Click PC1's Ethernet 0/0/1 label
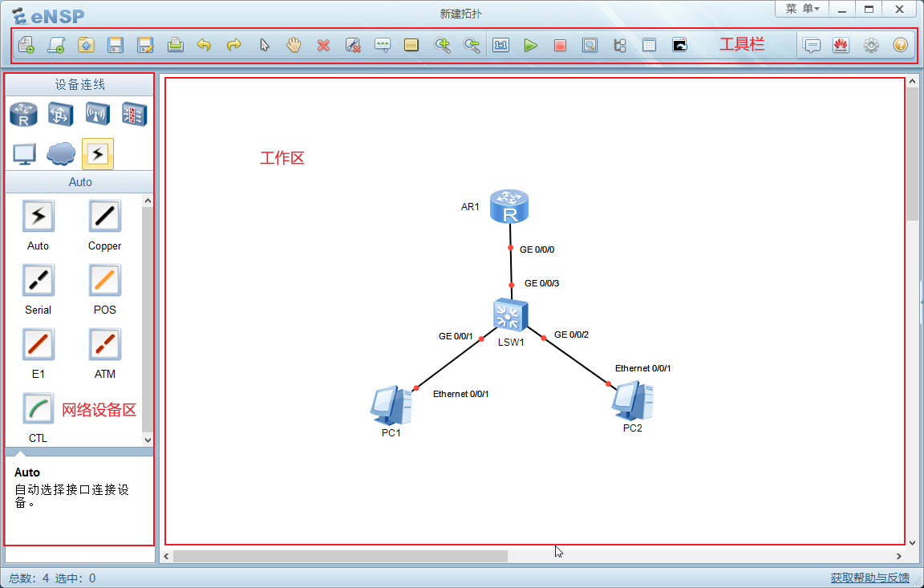This screenshot has height=588, width=924. (461, 394)
